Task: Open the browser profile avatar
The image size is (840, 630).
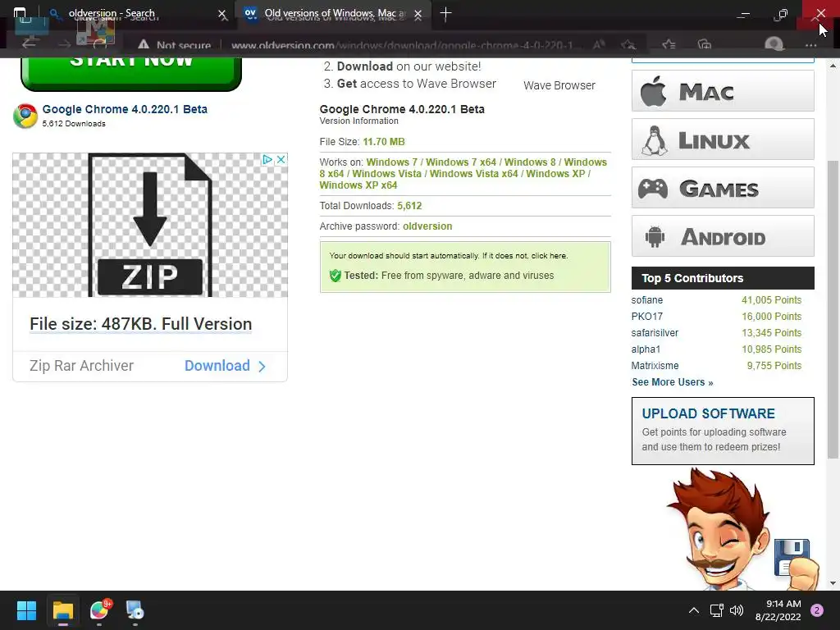Action: [x=774, y=45]
